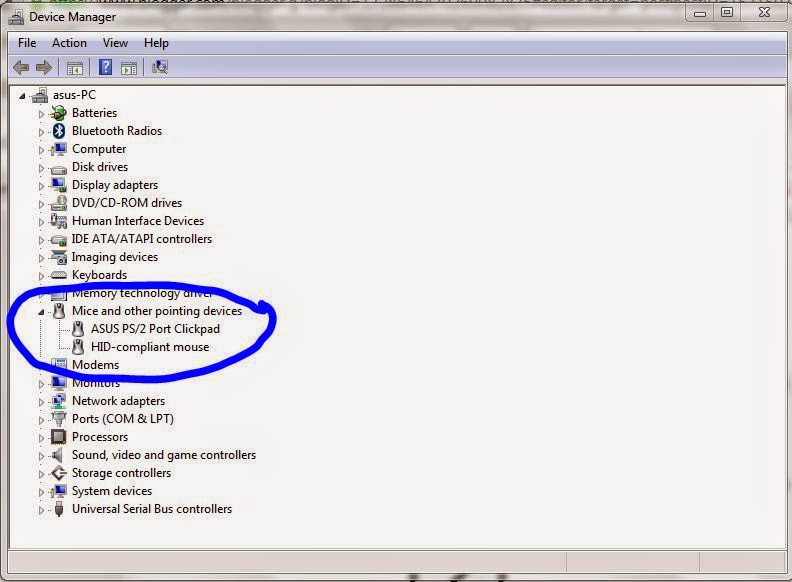Select the IDE ATA/ATAPI controllers label
The width and height of the screenshot is (792, 582).
tap(141, 239)
